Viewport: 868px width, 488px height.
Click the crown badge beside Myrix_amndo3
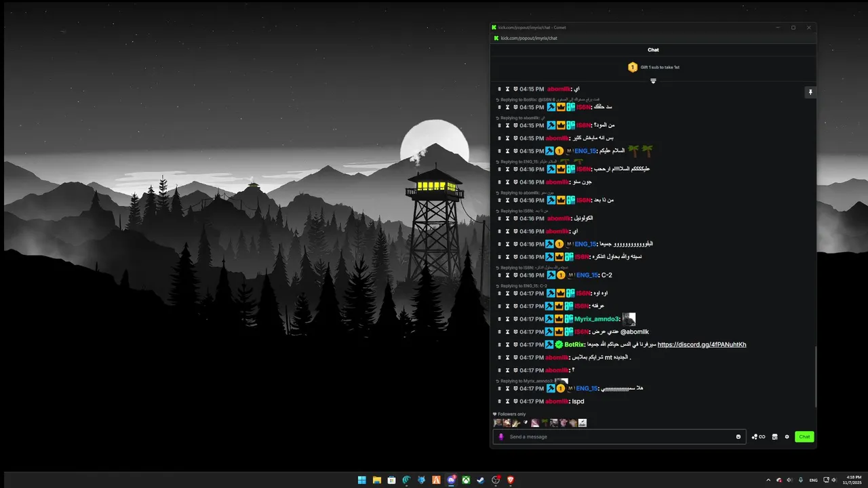[560, 319]
